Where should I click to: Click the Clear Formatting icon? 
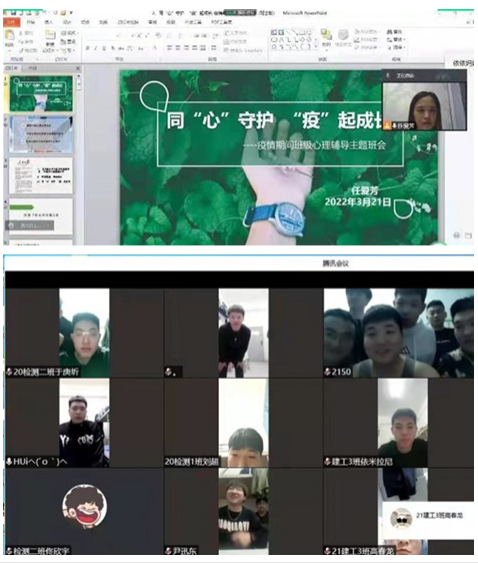[x=158, y=35]
